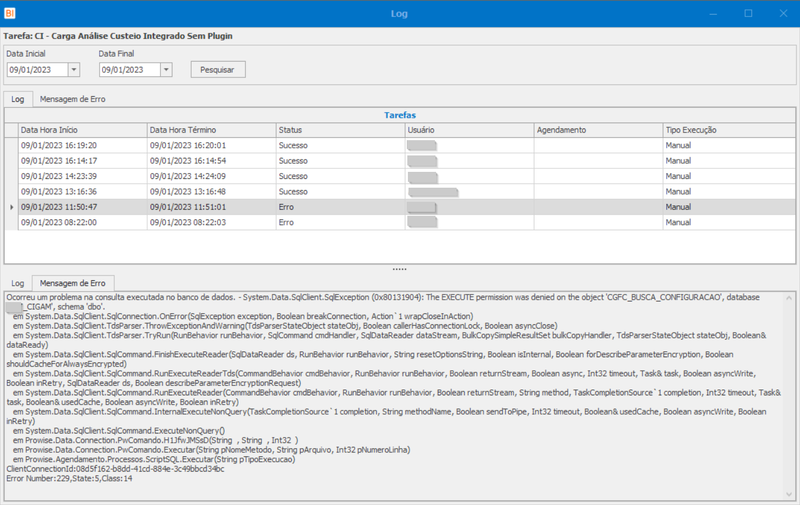
Task: Click the error message scrollbar up arrow
Action: click(x=789, y=297)
